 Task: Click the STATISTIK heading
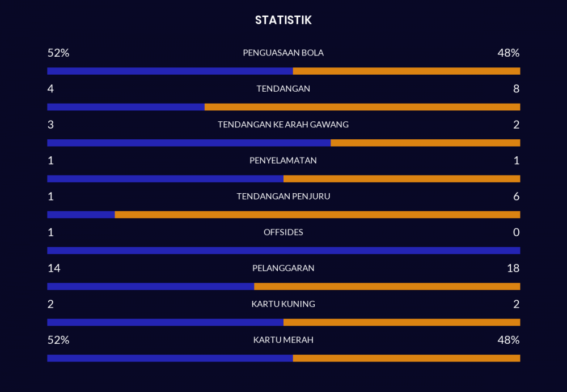tap(283, 20)
